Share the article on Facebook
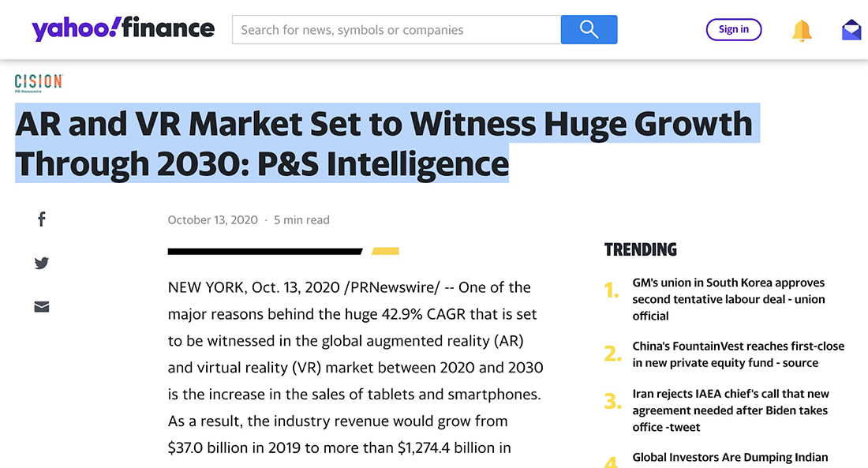The height and width of the screenshot is (468, 868). coord(42,219)
